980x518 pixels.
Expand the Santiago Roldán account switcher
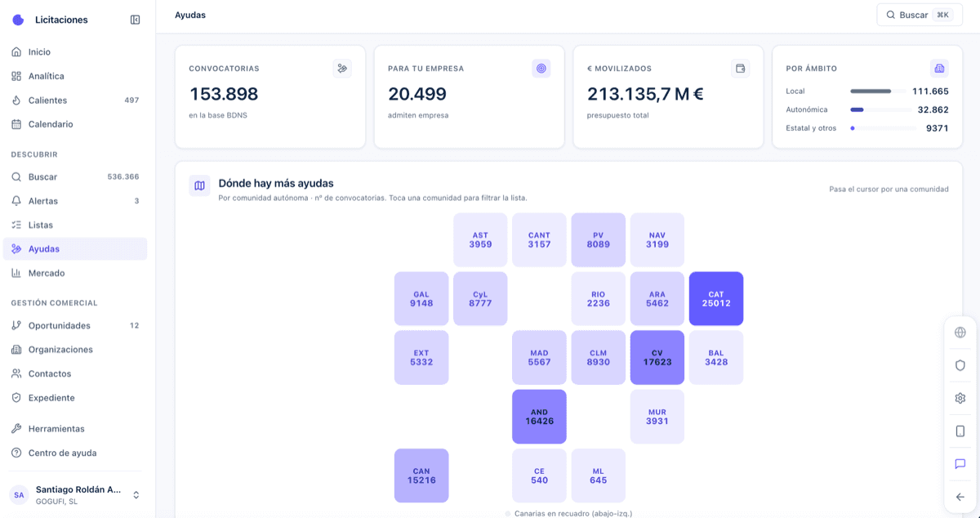pos(75,495)
